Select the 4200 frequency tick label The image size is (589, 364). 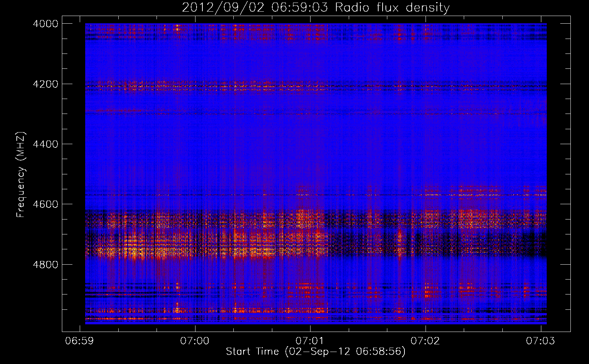[46, 84]
